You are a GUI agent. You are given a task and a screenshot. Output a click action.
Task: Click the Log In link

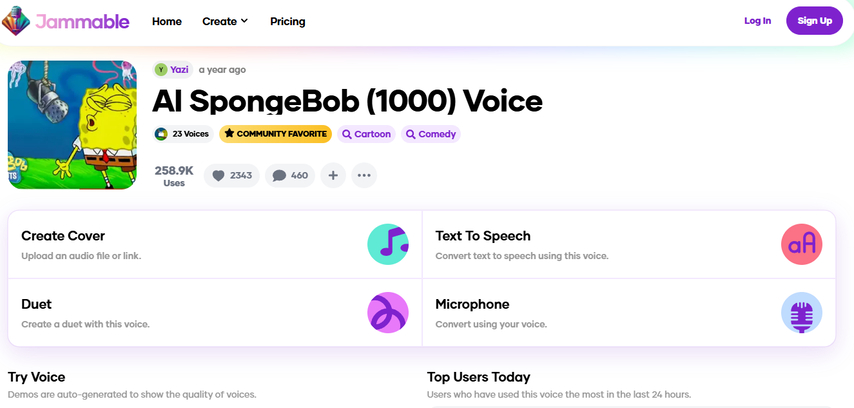[757, 21]
